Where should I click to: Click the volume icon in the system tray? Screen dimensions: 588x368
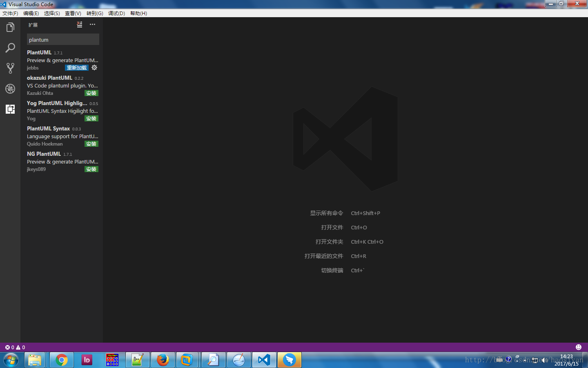pyautogui.click(x=544, y=360)
